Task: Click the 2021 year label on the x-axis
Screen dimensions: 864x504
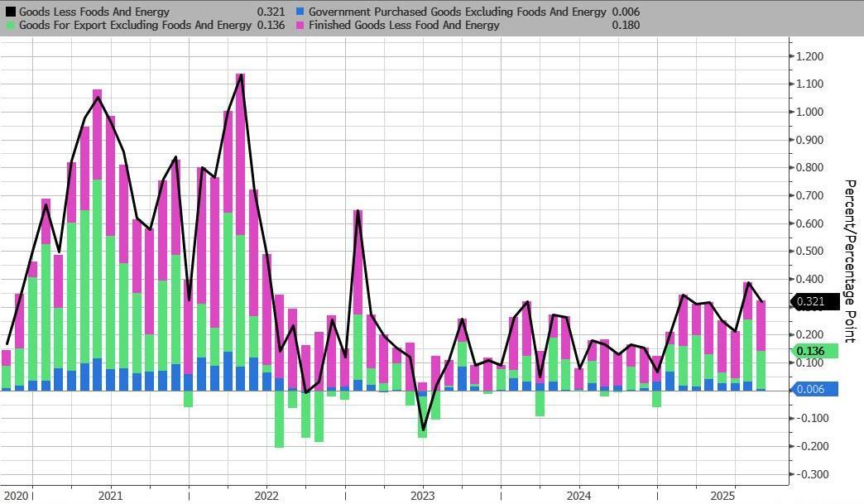Action: pyautogui.click(x=110, y=496)
